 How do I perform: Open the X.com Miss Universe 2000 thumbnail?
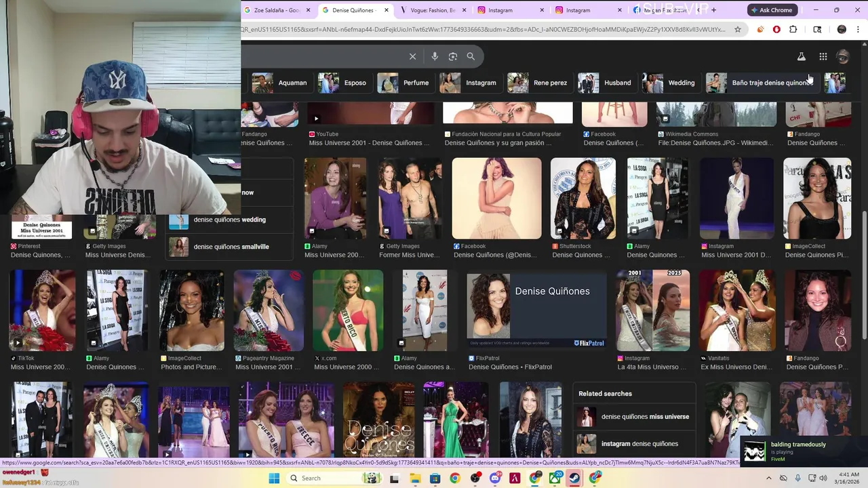point(348,310)
